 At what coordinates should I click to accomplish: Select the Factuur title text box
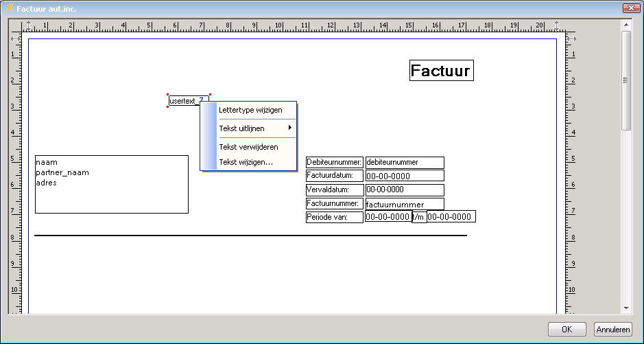pos(441,71)
